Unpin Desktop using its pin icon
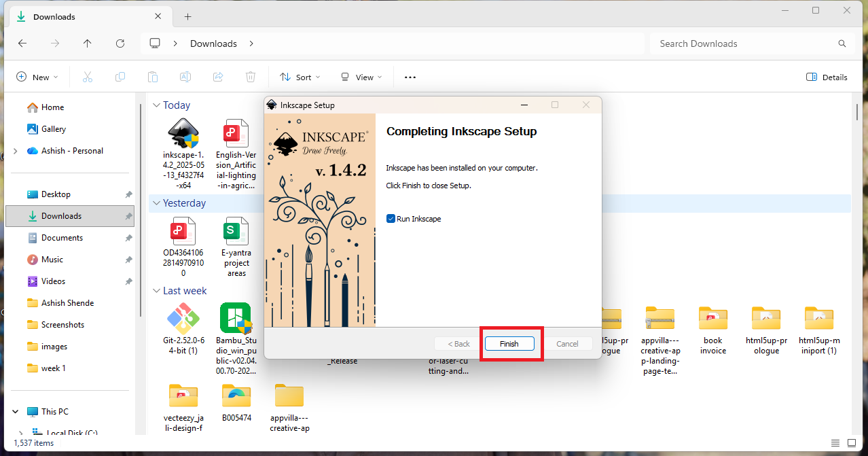This screenshot has width=868, height=456. pos(128,194)
